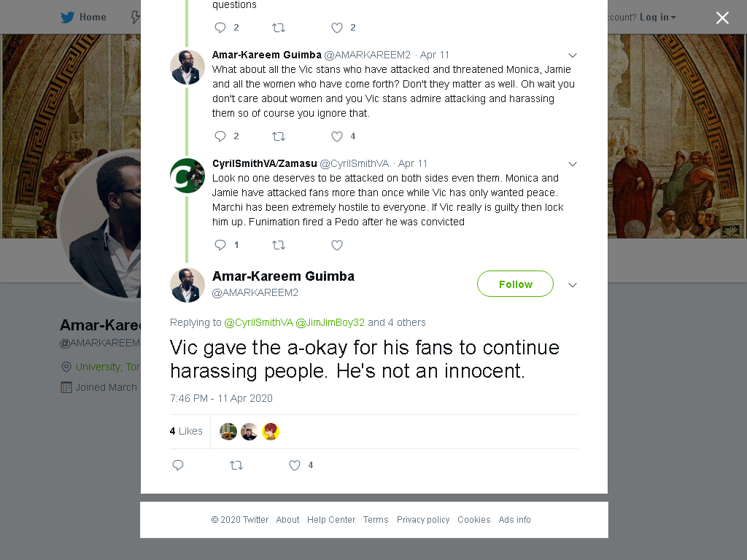This screenshot has height=560, width=747.
Task: Reply to the main Amar-Kareem tweet
Action: [x=178, y=465]
